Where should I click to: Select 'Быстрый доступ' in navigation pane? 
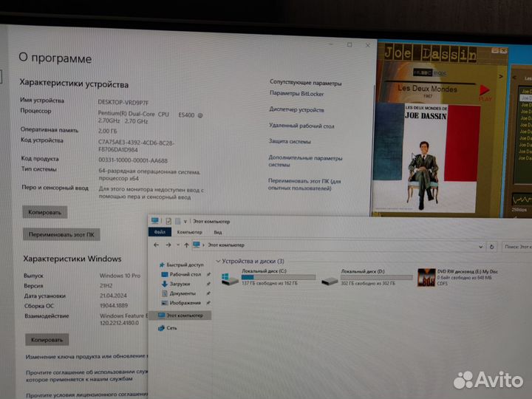pyautogui.click(x=182, y=265)
